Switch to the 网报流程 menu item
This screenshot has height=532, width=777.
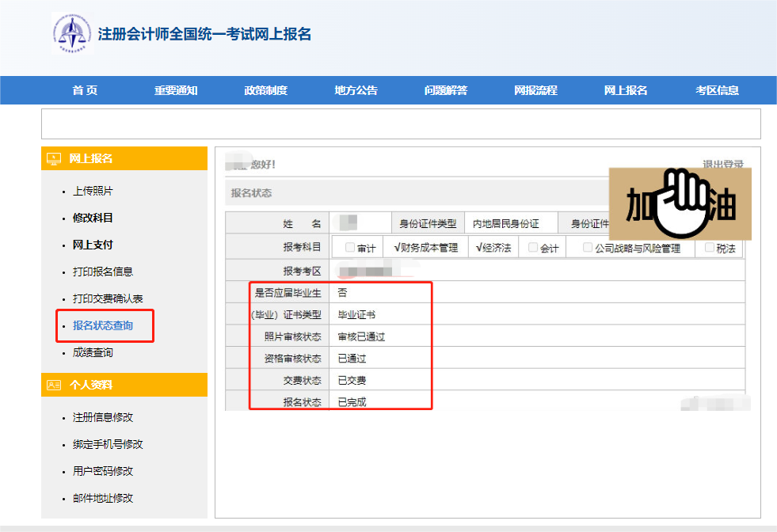click(x=537, y=90)
